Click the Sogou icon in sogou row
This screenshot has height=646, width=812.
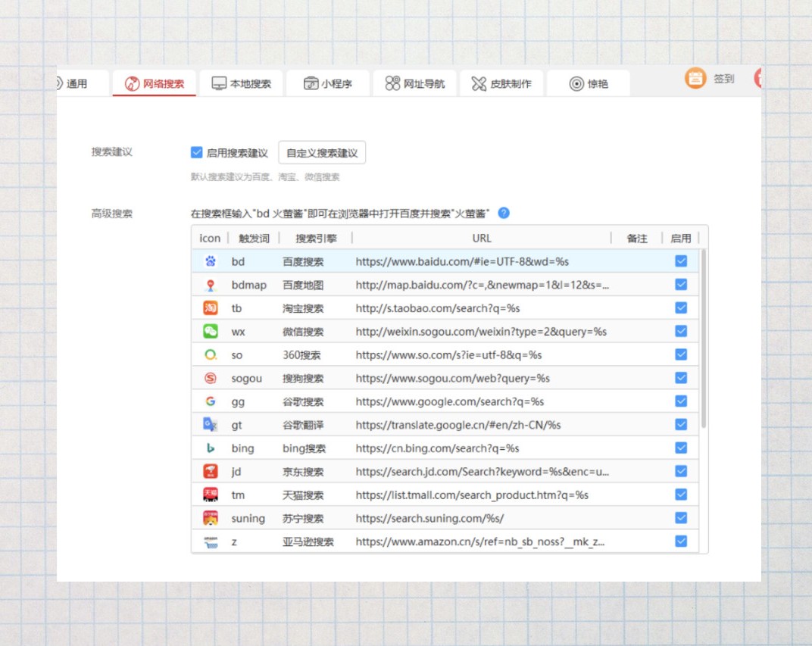[x=210, y=378]
